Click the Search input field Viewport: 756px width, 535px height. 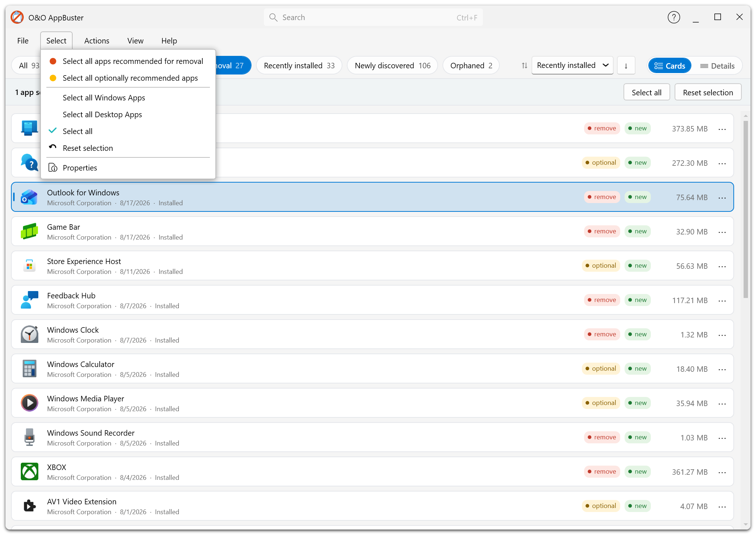(373, 18)
